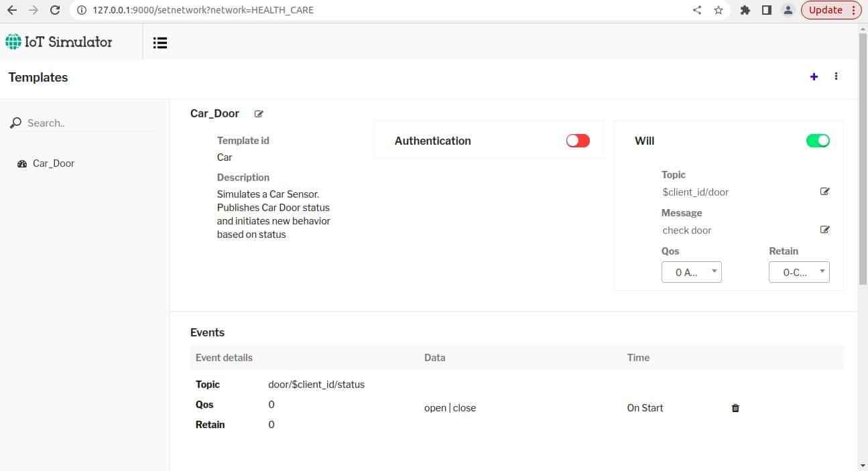Click the Templates heading
Screen dimensions: 868x471
pos(38,77)
